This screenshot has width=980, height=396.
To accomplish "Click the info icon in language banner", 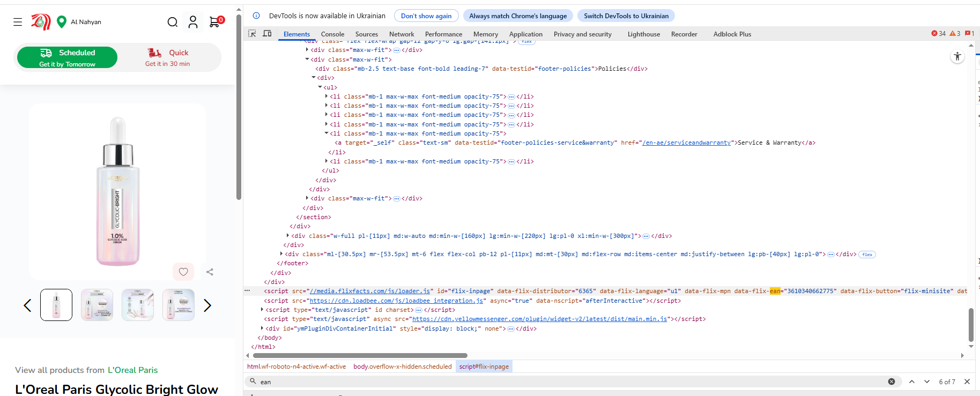I will pyautogui.click(x=256, y=16).
